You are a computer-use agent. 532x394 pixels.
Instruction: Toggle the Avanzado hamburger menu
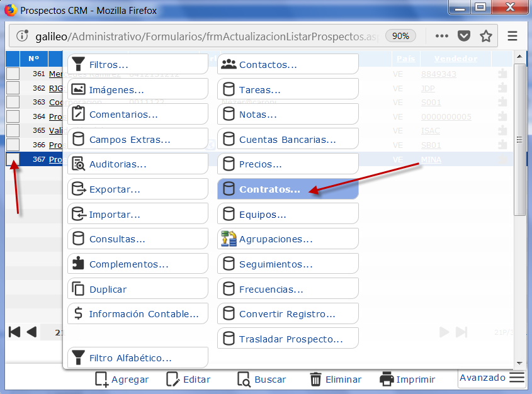click(517, 378)
